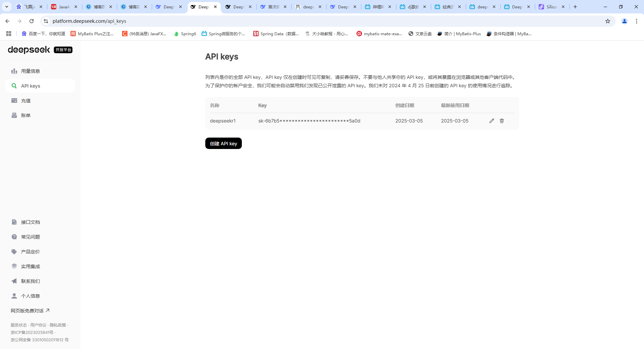Click the 个人信息 person icon
The width and height of the screenshot is (644, 349).
coord(14,296)
